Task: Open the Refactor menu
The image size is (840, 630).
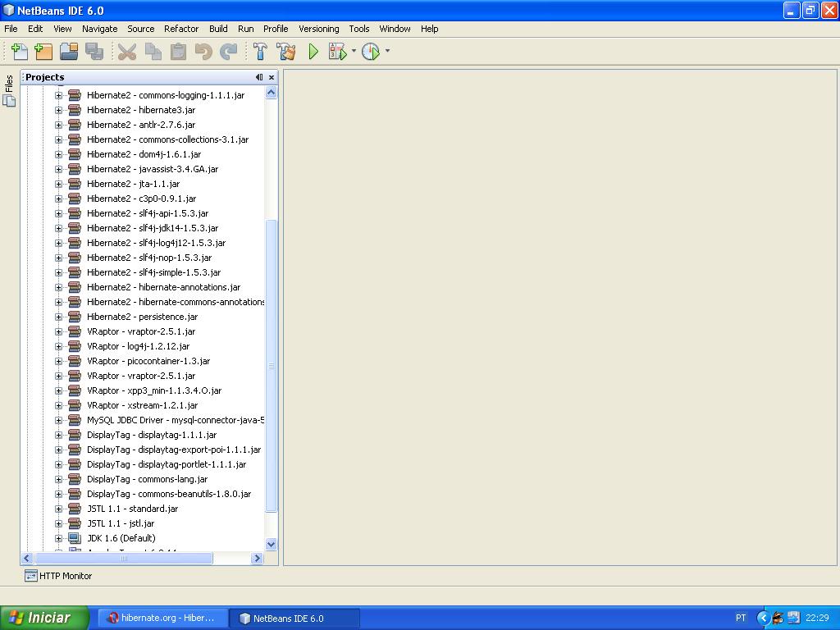Action: coord(181,29)
